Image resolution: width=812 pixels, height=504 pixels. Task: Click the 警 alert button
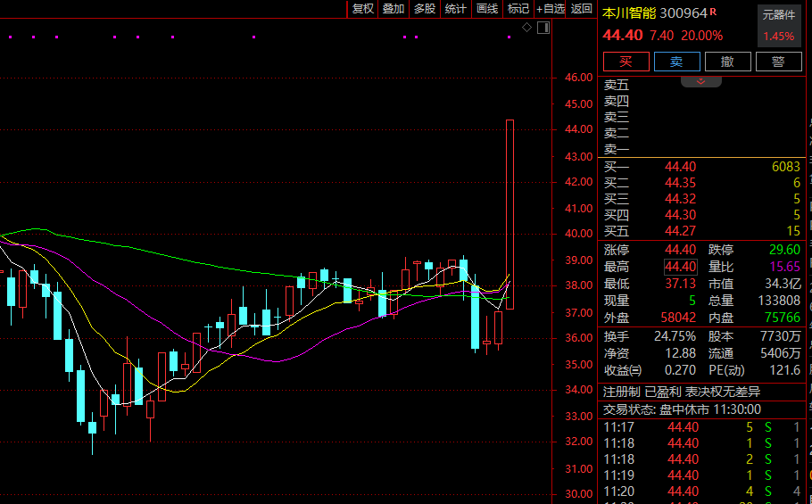(x=778, y=62)
